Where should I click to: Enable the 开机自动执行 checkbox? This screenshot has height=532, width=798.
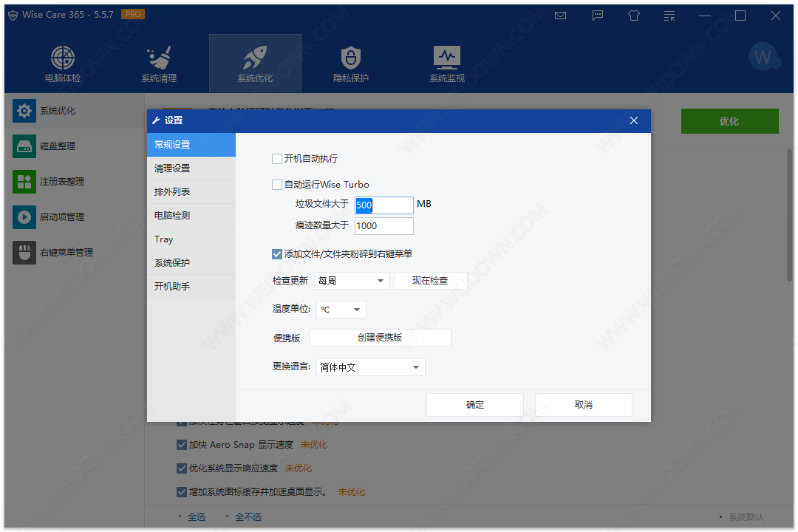[x=277, y=159]
